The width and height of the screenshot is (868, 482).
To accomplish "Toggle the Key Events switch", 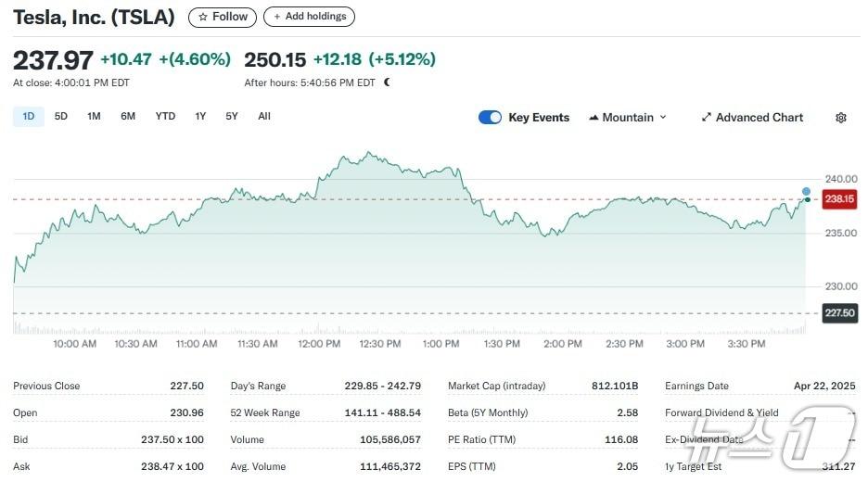I will pos(490,118).
